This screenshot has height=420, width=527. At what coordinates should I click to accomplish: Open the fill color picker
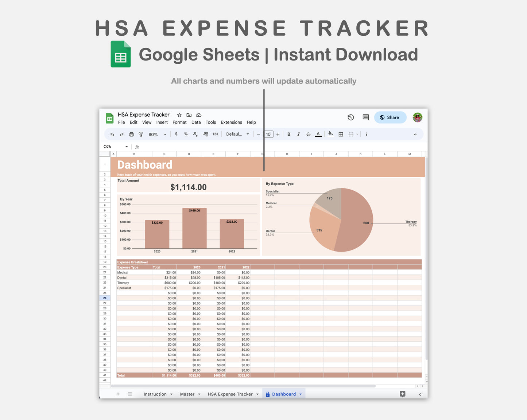tap(330, 134)
